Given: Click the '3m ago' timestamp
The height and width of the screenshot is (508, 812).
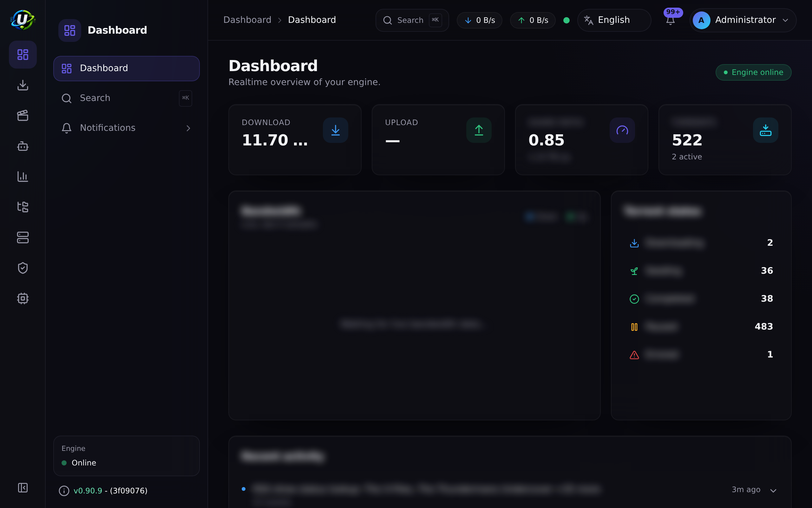Looking at the screenshot, I should [746, 490].
